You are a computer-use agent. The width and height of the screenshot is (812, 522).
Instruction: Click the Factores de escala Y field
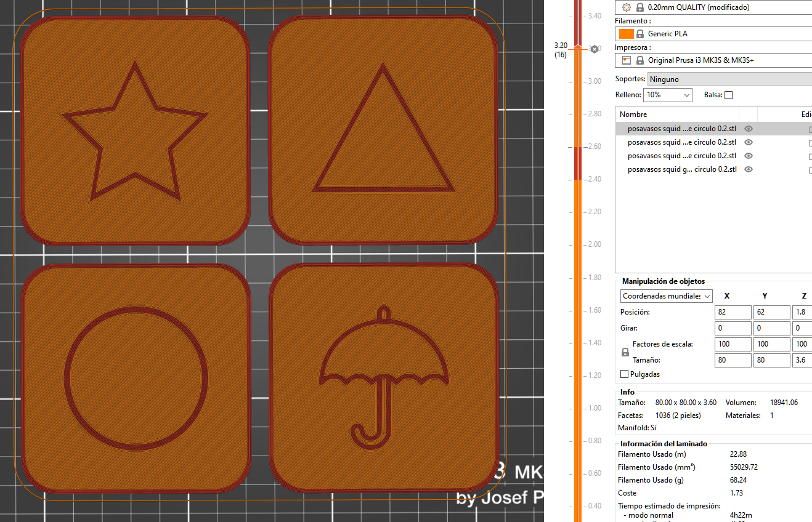(771, 344)
